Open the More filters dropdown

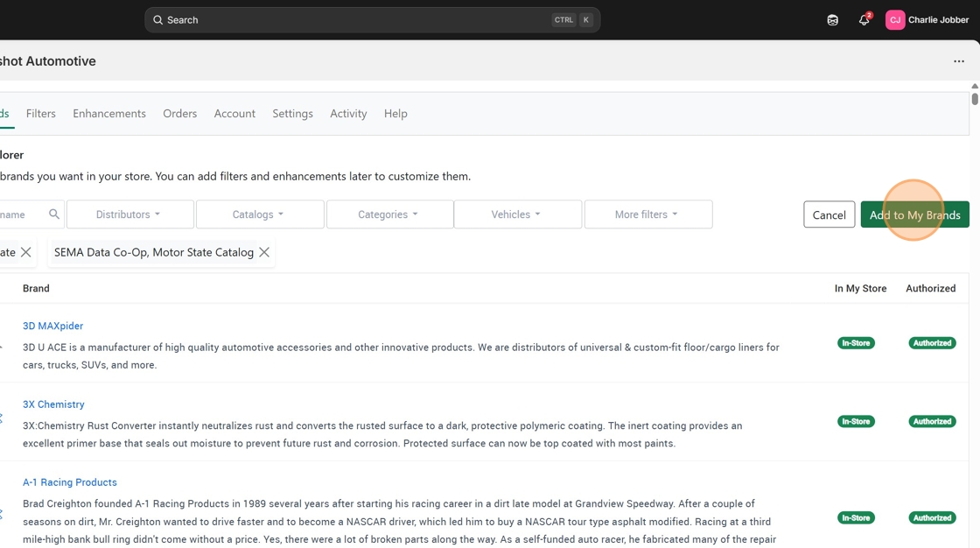(648, 214)
